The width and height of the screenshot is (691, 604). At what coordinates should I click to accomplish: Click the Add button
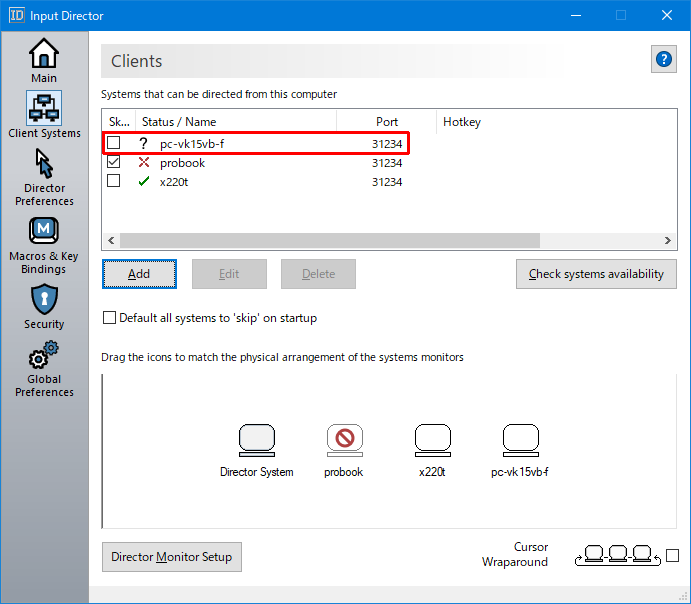(x=139, y=274)
